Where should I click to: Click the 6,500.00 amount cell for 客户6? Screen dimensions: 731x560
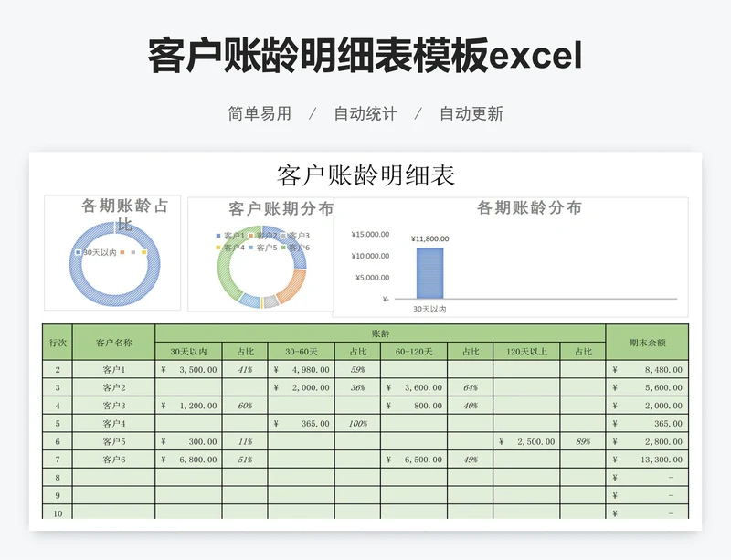tap(414, 460)
